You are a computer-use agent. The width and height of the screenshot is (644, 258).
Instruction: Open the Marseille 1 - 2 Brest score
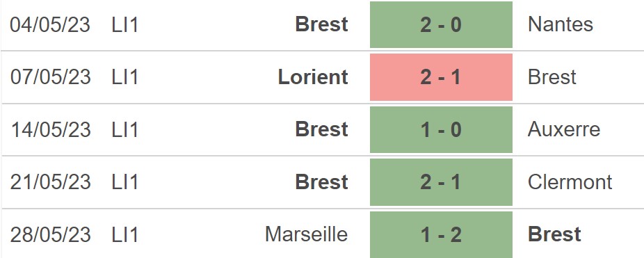coord(441,234)
